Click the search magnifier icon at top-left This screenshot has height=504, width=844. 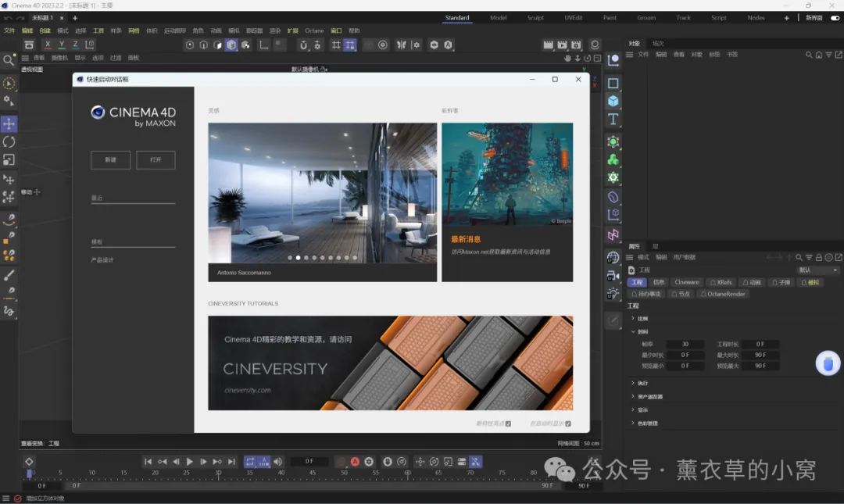[9, 60]
